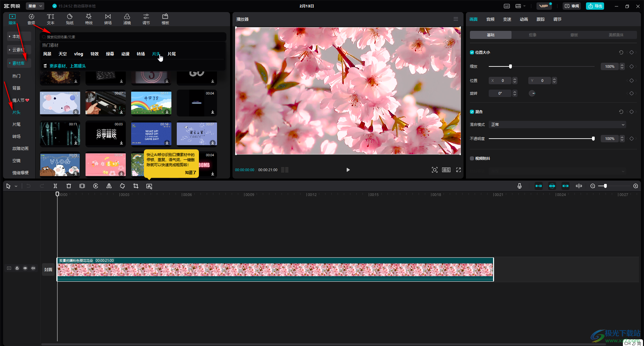Click the 导出 export button
This screenshot has width=644, height=346.
pyautogui.click(x=595, y=6)
